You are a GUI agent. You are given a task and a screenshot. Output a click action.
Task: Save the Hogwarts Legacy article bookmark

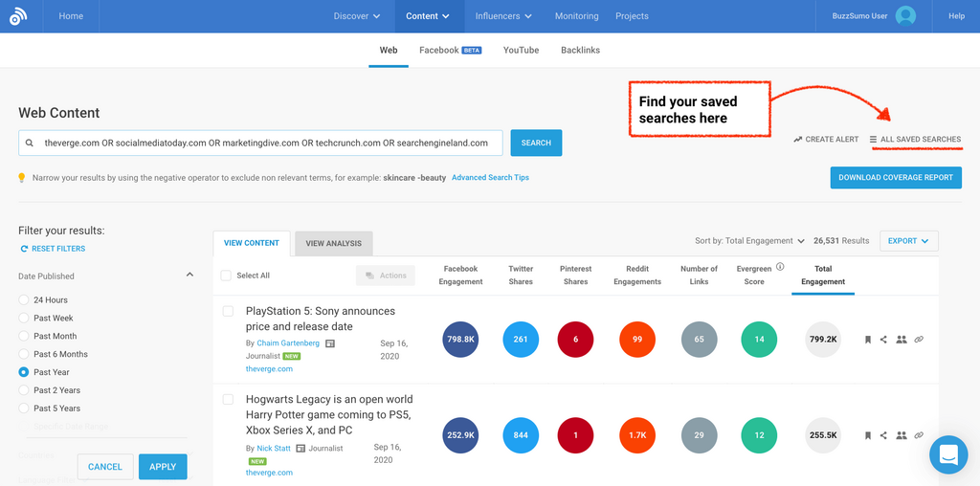(x=868, y=435)
